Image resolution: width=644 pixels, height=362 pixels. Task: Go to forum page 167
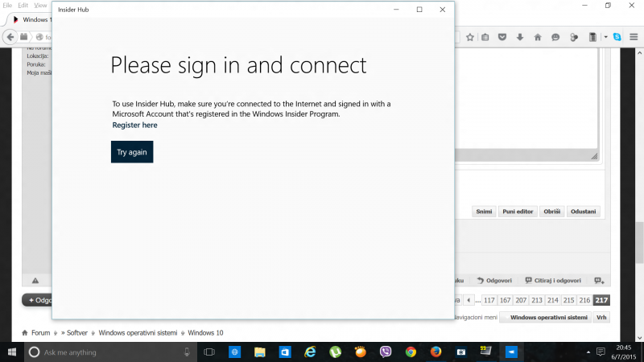(505, 300)
